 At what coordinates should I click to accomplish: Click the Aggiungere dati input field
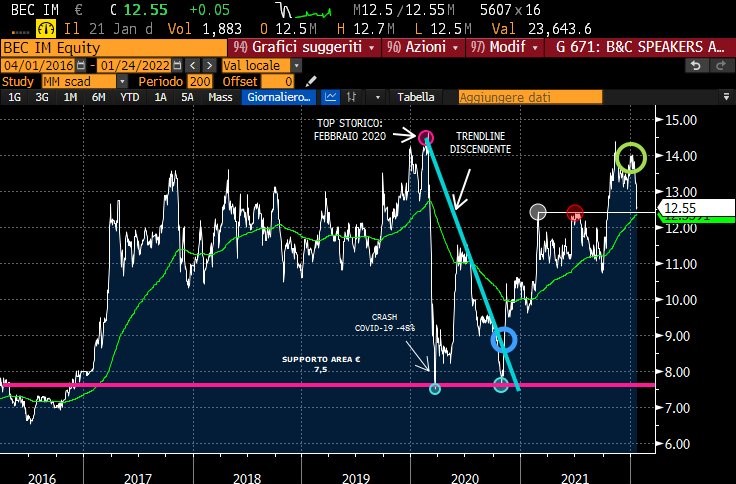coord(530,97)
